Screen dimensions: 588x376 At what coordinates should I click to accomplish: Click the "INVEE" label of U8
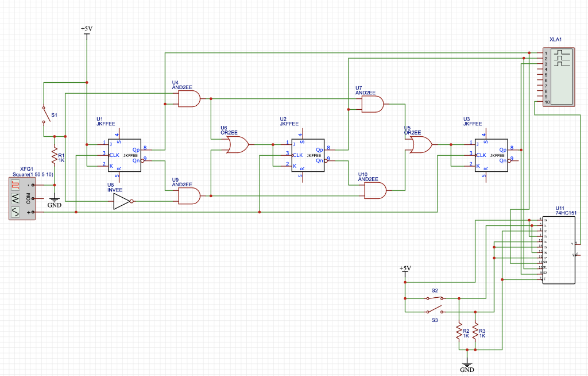point(115,190)
